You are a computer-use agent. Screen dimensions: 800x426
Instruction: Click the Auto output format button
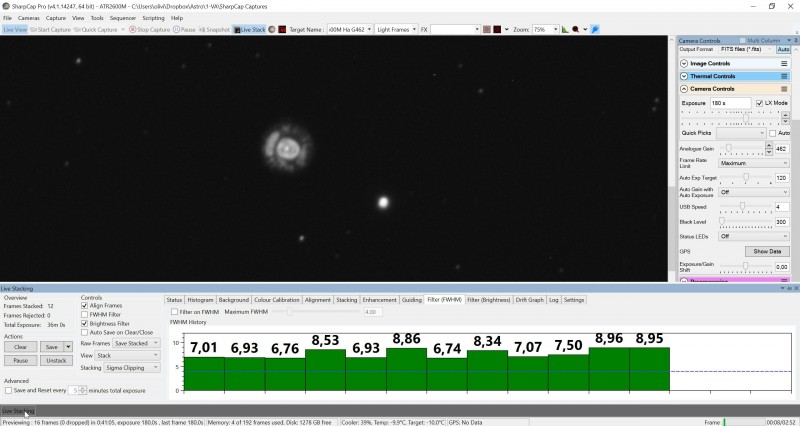(783, 49)
